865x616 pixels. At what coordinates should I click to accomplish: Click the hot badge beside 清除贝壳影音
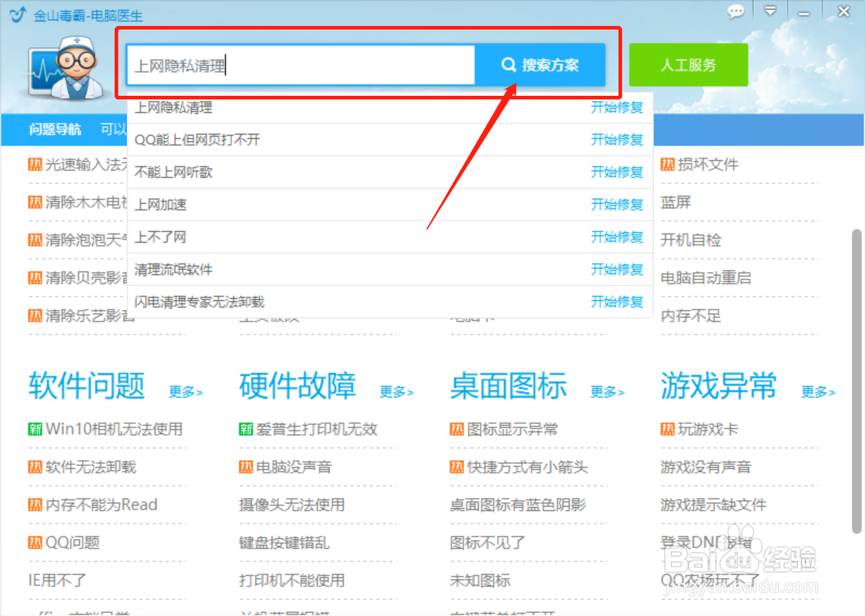click(x=35, y=277)
